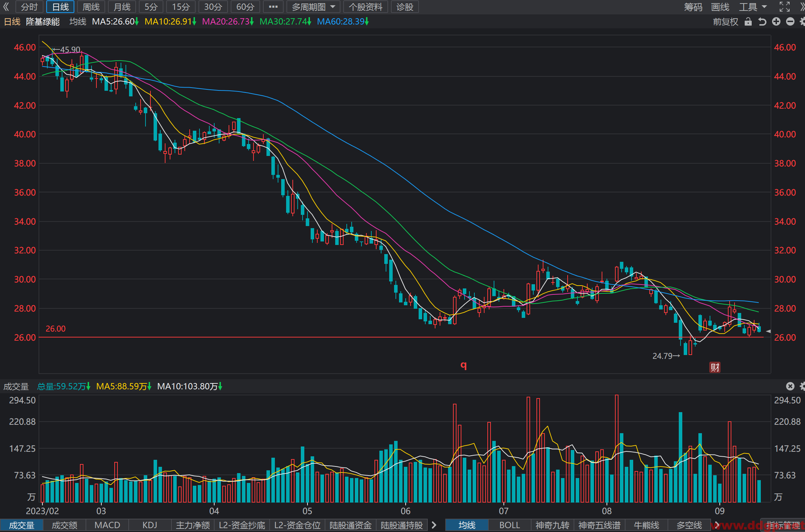Click the red q marker on chart
Viewport: 805px width, 532px height.
(x=464, y=366)
